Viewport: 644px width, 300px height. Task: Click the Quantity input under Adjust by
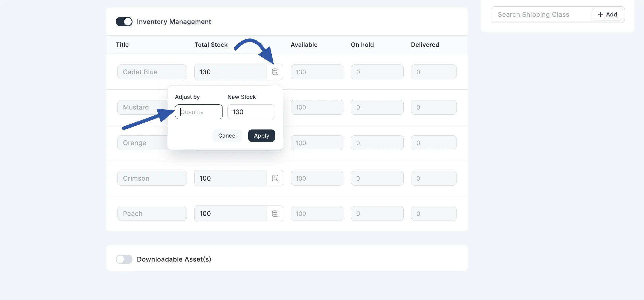pos(199,112)
